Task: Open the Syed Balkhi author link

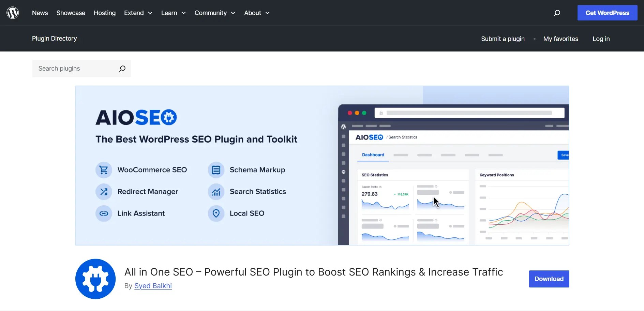Action: click(153, 286)
